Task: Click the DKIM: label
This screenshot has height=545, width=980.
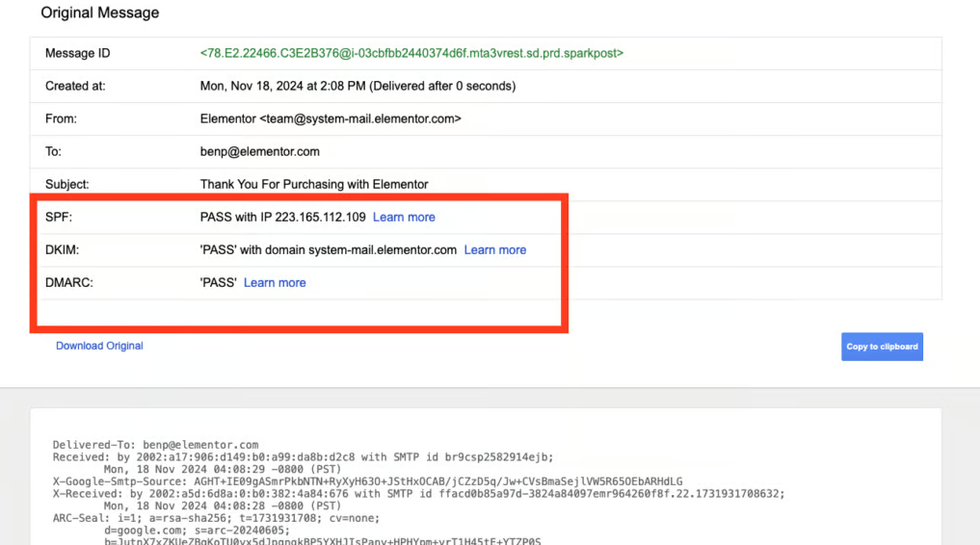Action: point(62,249)
